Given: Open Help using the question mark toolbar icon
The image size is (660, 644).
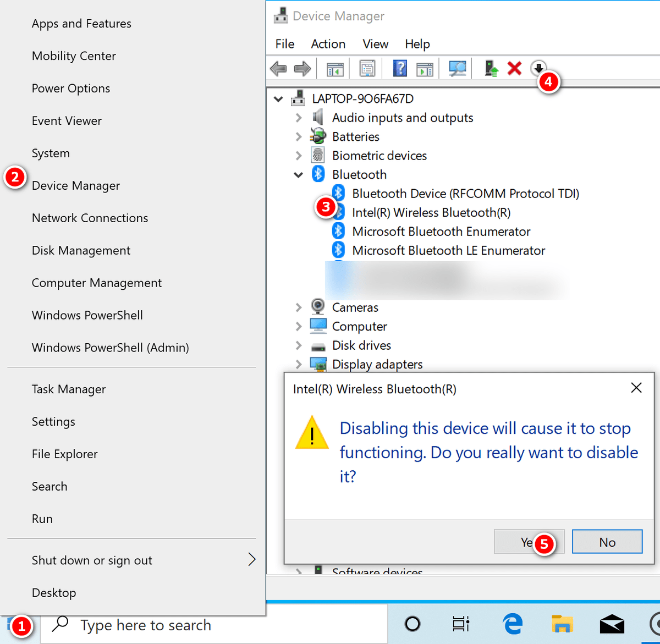Looking at the screenshot, I should pyautogui.click(x=400, y=68).
